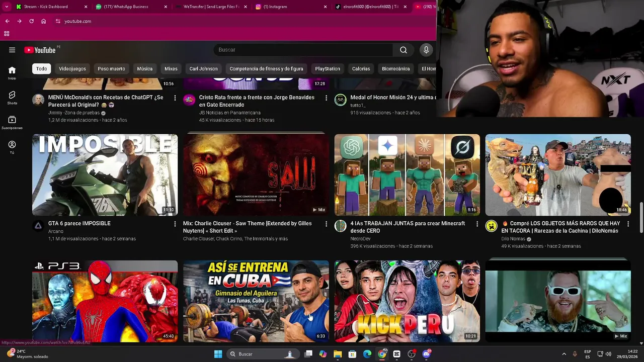644x362 pixels.
Task: Filter by Competencia de fitness y de figura
Action: [267, 69]
